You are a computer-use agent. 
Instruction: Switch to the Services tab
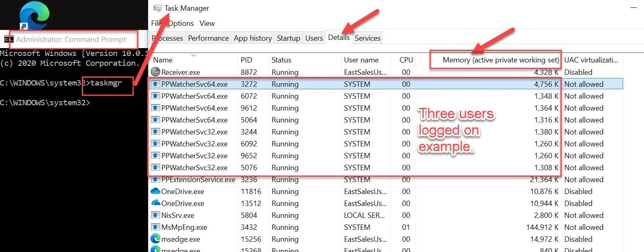click(367, 38)
